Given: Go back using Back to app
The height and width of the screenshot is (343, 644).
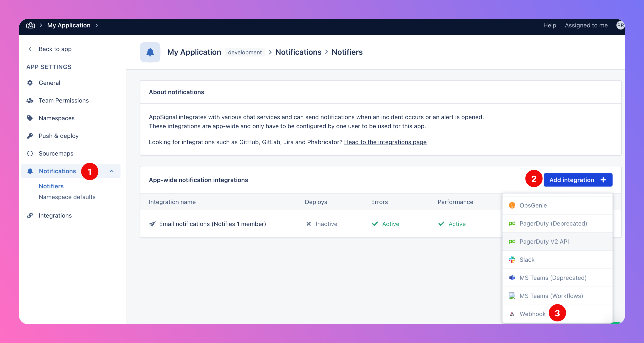Looking at the screenshot, I should (x=55, y=49).
